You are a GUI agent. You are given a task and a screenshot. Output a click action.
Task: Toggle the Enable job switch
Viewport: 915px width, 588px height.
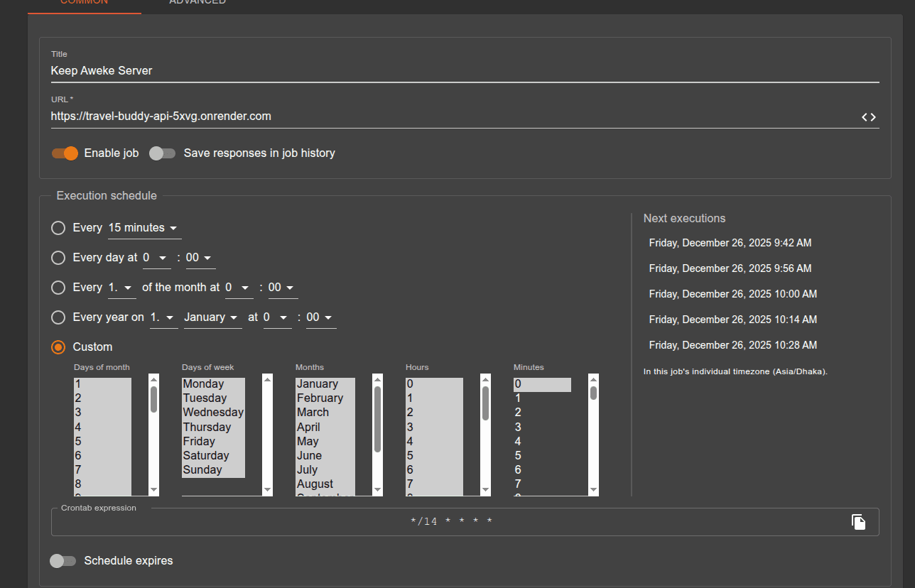point(65,153)
